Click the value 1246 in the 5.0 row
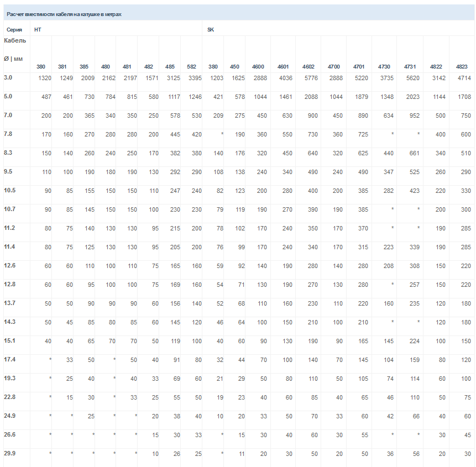The width and height of the screenshot is (476, 467). tap(195, 97)
